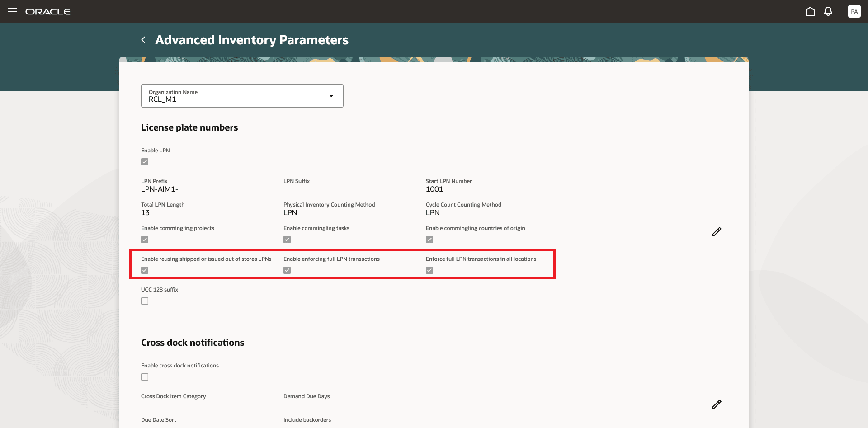Toggle Enable reusing shipped LPNs checkbox
Image resolution: width=868 pixels, height=428 pixels.
point(145,270)
